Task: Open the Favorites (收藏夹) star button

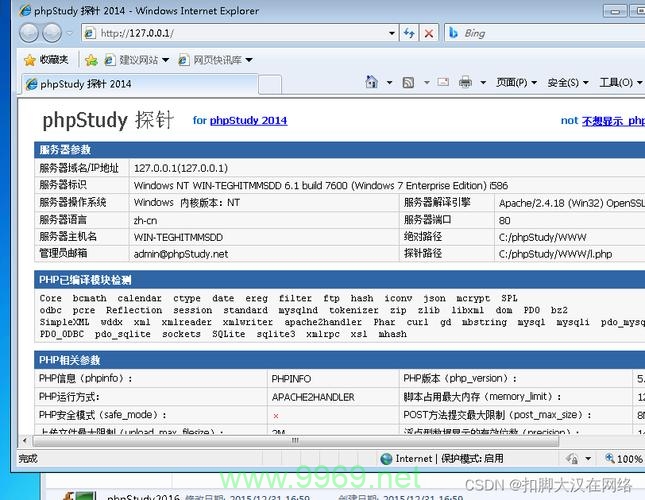Action: (x=46, y=60)
